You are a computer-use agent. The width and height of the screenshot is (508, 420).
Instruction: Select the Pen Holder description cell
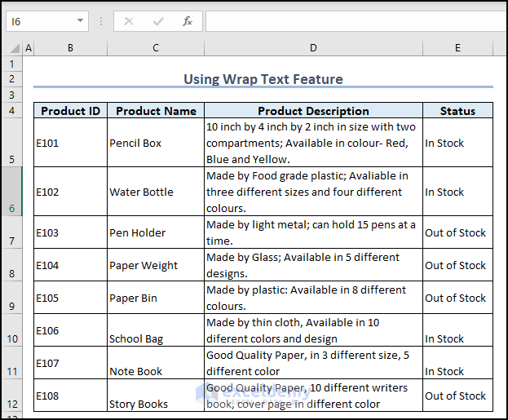313,232
